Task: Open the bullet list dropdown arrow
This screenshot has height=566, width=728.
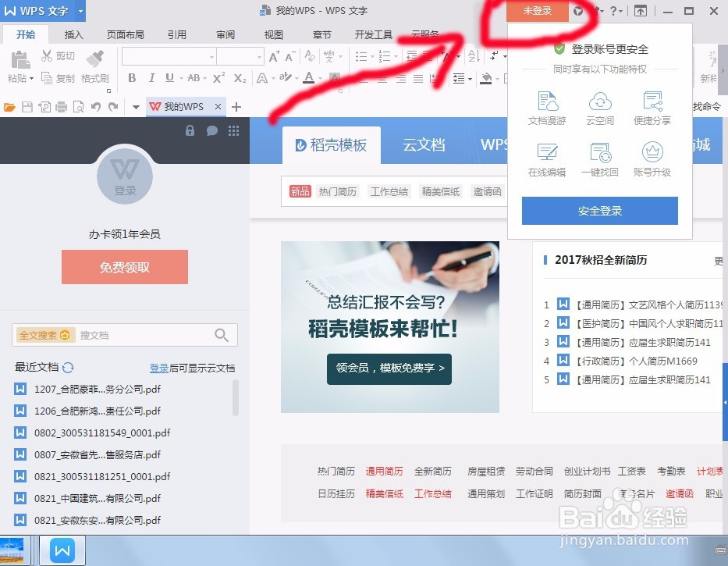Action: pos(372,57)
